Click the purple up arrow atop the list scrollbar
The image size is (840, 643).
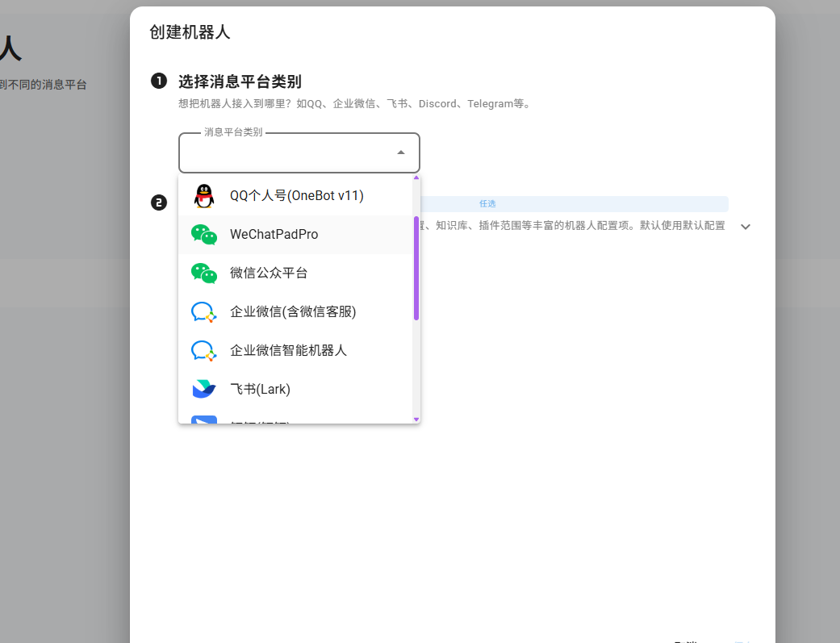pyautogui.click(x=416, y=177)
